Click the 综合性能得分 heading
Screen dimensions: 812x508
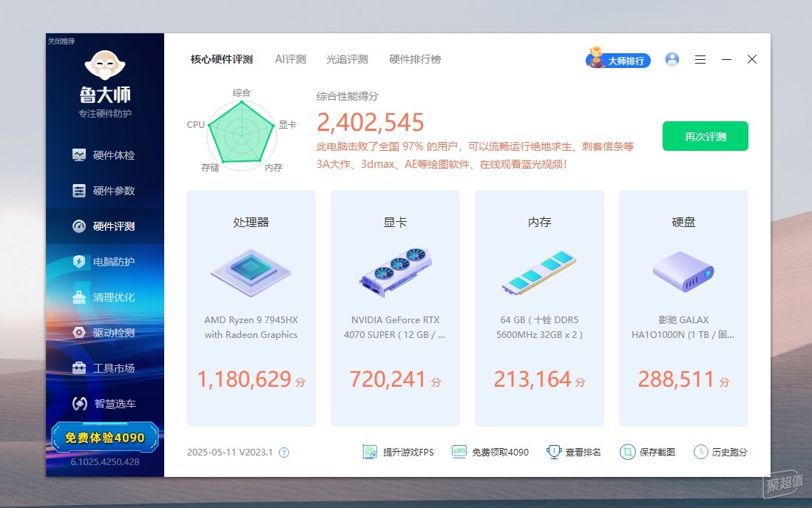tap(348, 96)
